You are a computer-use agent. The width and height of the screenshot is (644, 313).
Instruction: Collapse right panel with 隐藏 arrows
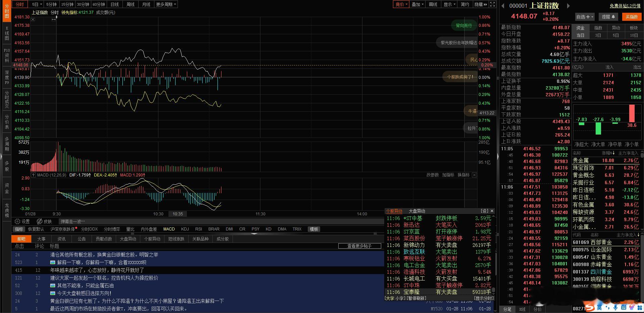click(x=481, y=4)
